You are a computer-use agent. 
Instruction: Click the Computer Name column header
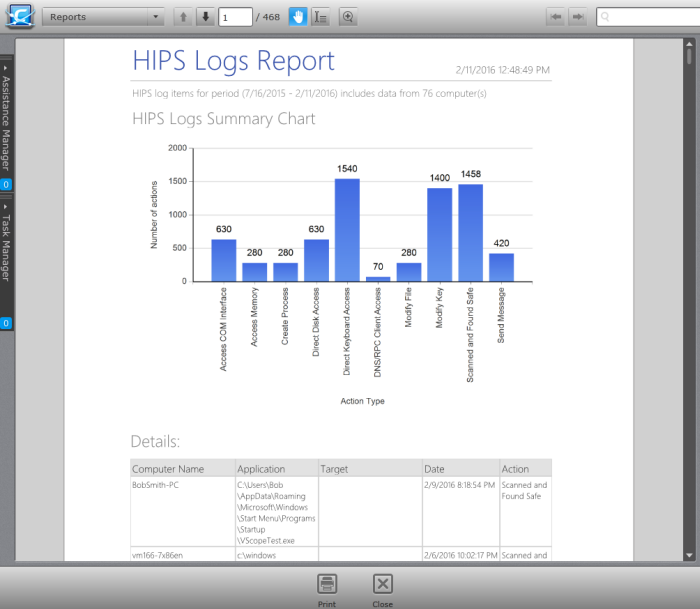(x=183, y=469)
